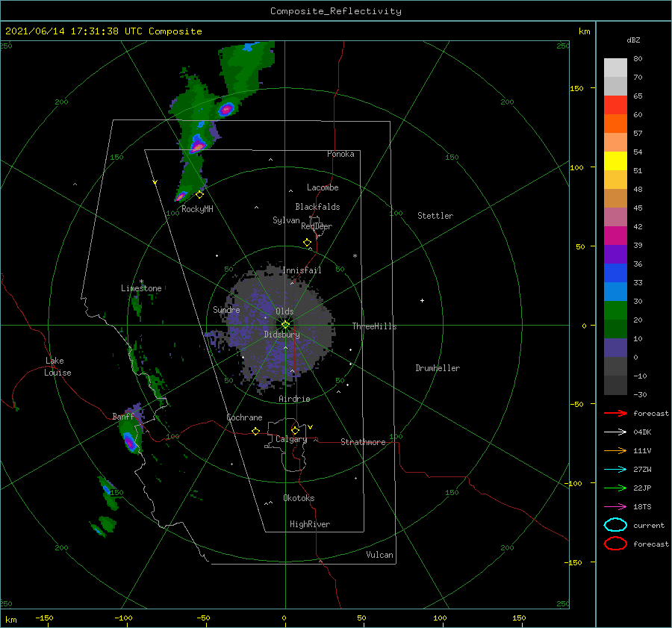Click the 04DK legend text
Viewport: 672px width, 628px height.
click(642, 432)
